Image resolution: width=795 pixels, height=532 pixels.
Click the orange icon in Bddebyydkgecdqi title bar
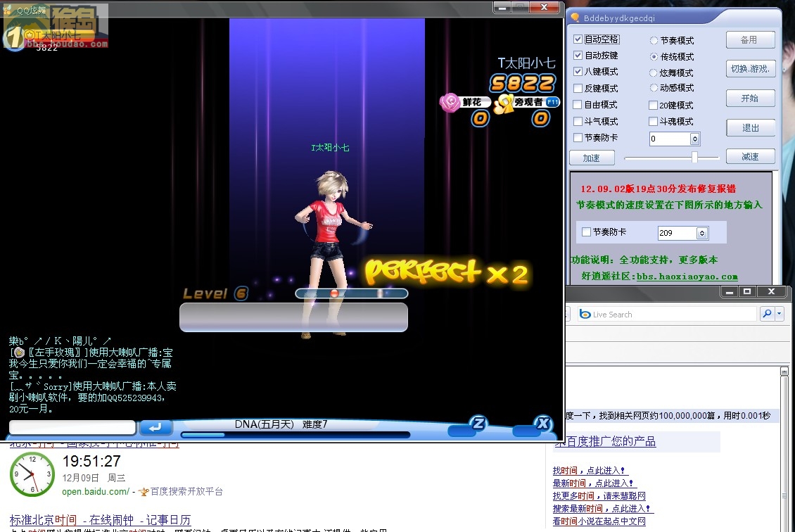click(x=575, y=18)
